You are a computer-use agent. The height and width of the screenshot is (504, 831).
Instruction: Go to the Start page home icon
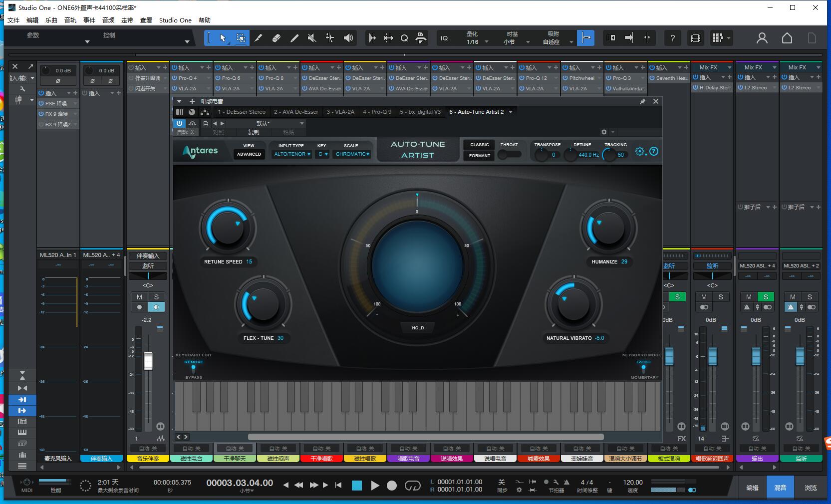coord(787,38)
